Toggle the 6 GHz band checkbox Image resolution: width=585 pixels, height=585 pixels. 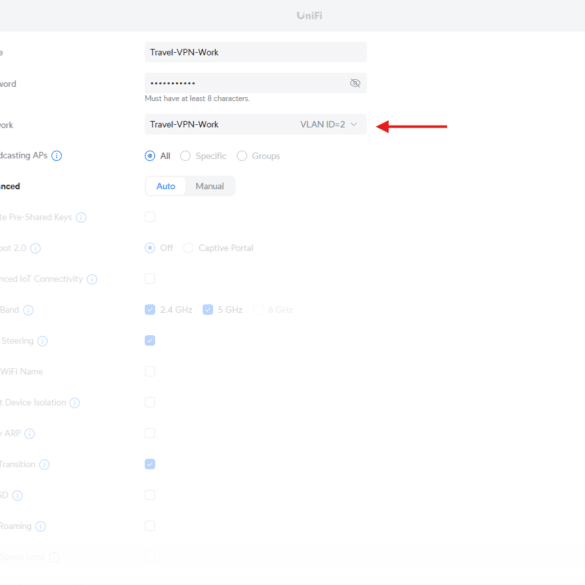click(x=258, y=310)
